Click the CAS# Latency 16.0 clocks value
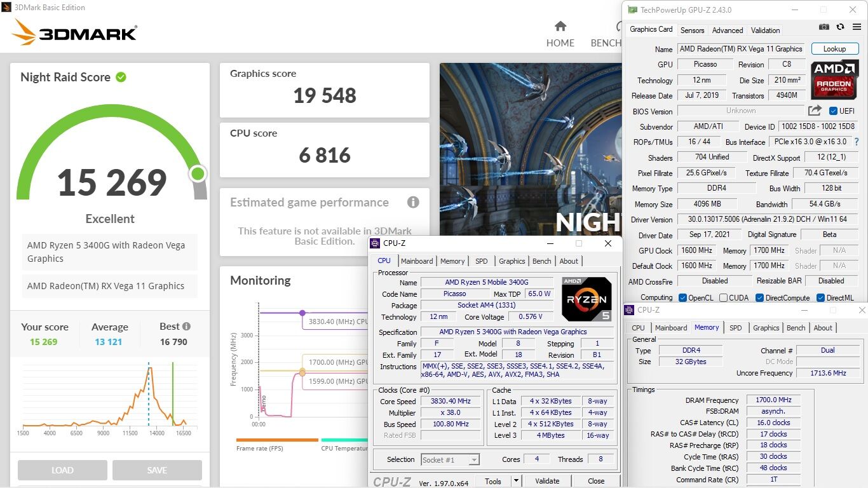This screenshot has height=488, width=868. (x=773, y=423)
